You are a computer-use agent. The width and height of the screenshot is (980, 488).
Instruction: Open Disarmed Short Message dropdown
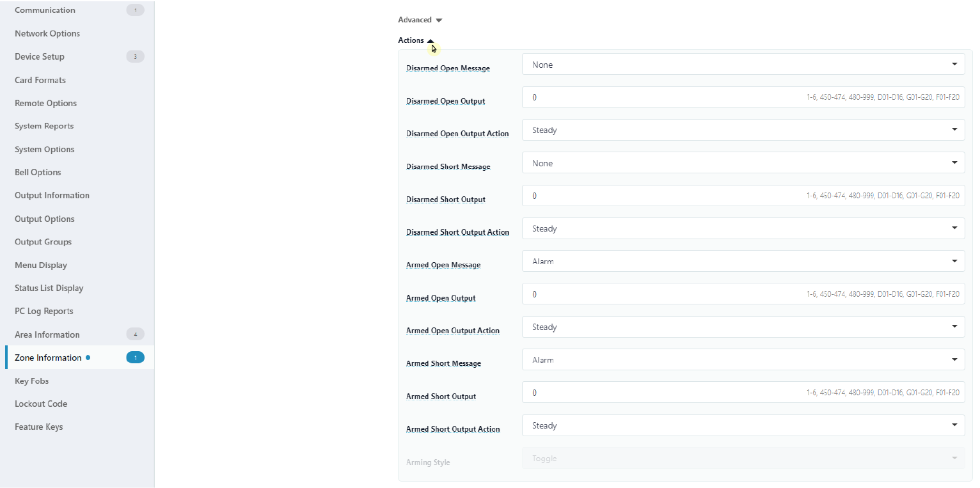(743, 163)
